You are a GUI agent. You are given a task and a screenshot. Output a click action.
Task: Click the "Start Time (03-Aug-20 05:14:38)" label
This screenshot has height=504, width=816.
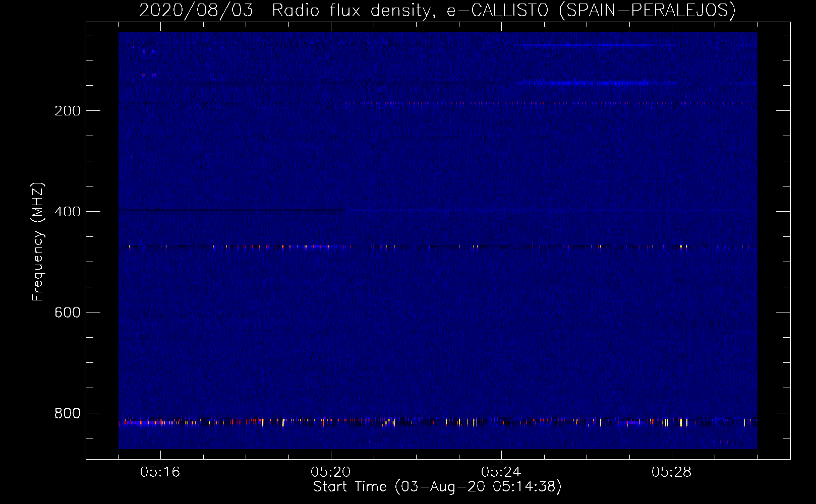pos(437,487)
